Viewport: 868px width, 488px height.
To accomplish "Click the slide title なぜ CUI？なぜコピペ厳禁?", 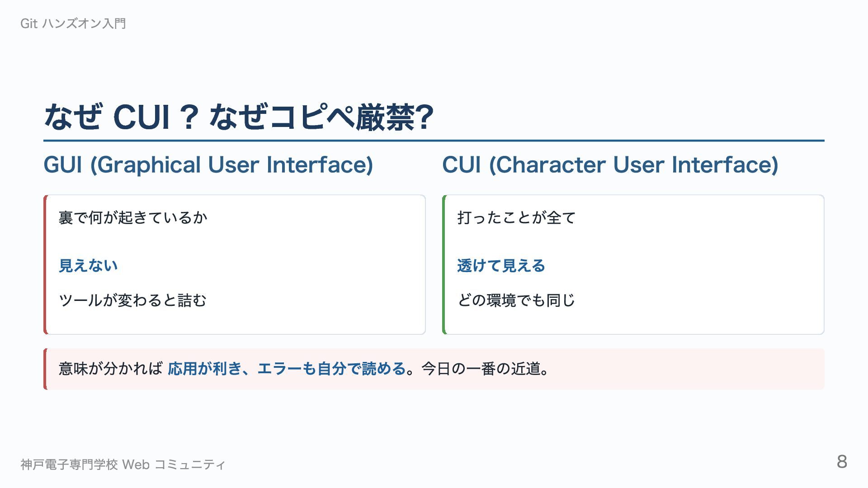I will click(x=239, y=117).
